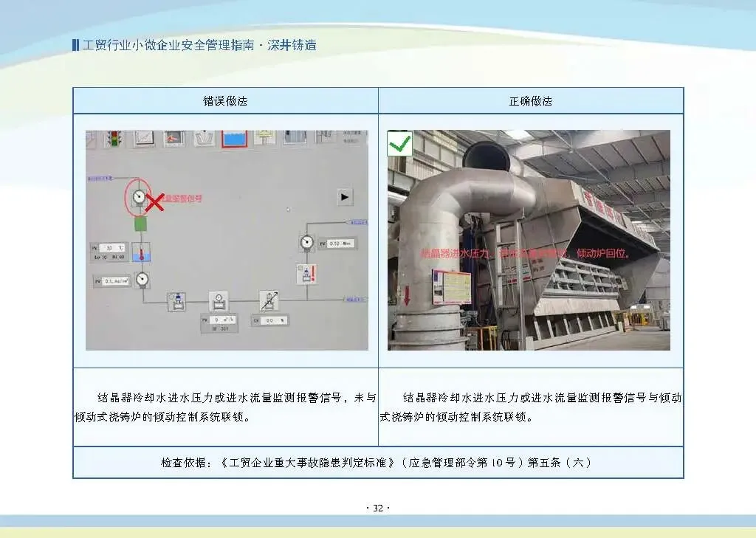Click the red text 倾动炉回位 in photo
Viewport: 756px width, 538px height.
(602, 253)
